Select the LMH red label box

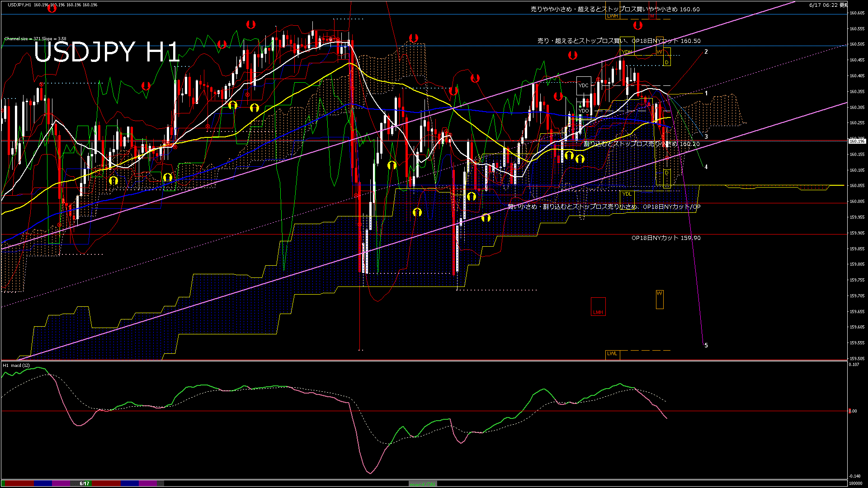point(598,307)
